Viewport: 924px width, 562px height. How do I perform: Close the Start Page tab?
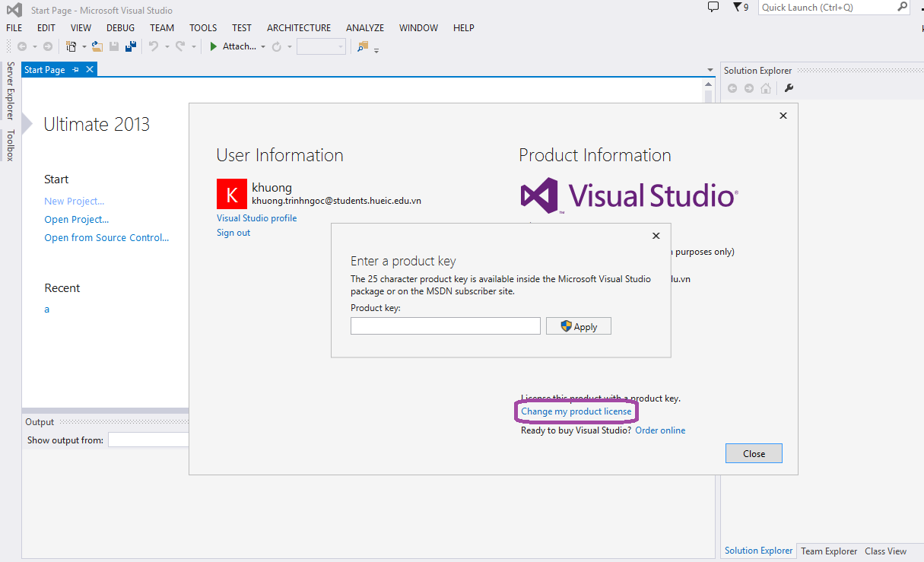90,70
